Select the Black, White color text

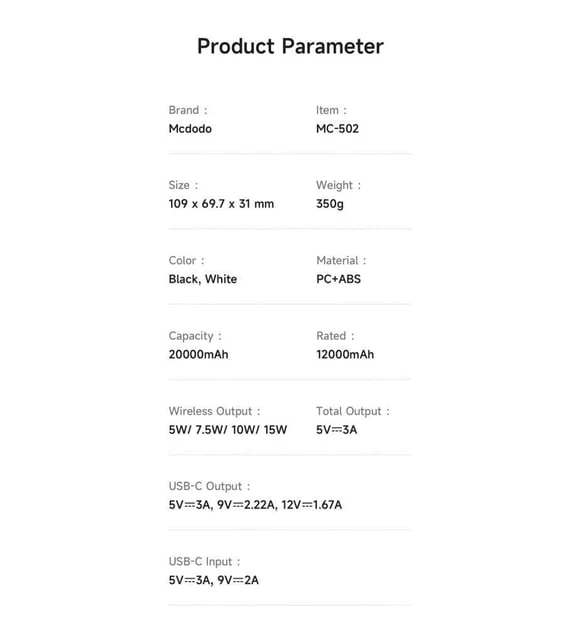(x=203, y=279)
